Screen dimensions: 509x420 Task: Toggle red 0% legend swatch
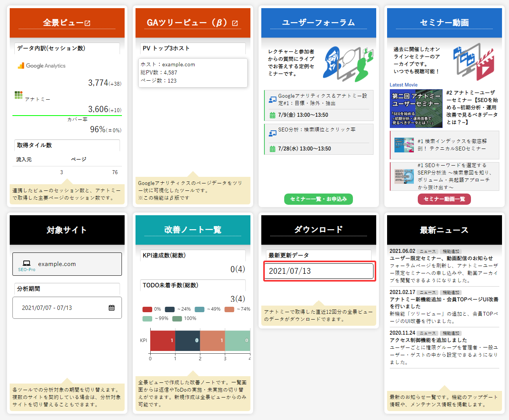point(147,309)
